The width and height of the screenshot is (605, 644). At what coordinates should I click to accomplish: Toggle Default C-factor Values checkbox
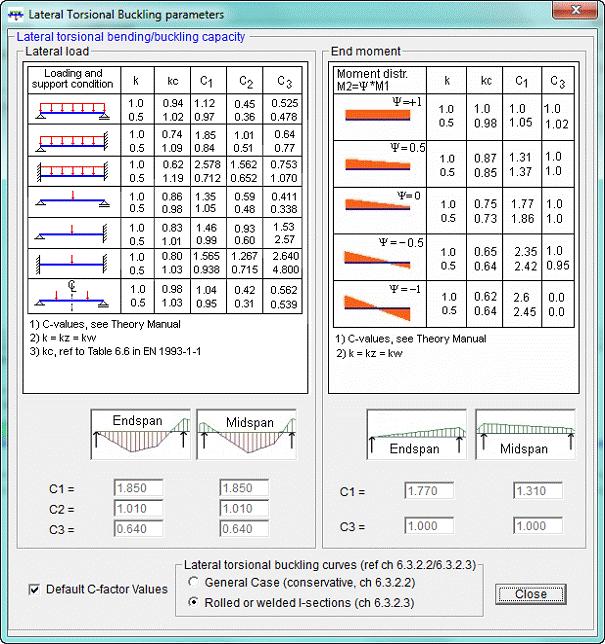tap(34, 590)
